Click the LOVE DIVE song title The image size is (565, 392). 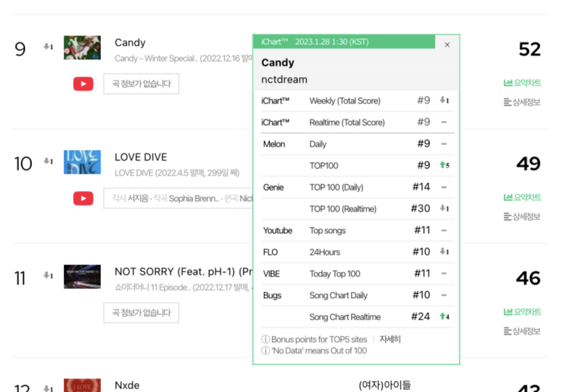(141, 157)
